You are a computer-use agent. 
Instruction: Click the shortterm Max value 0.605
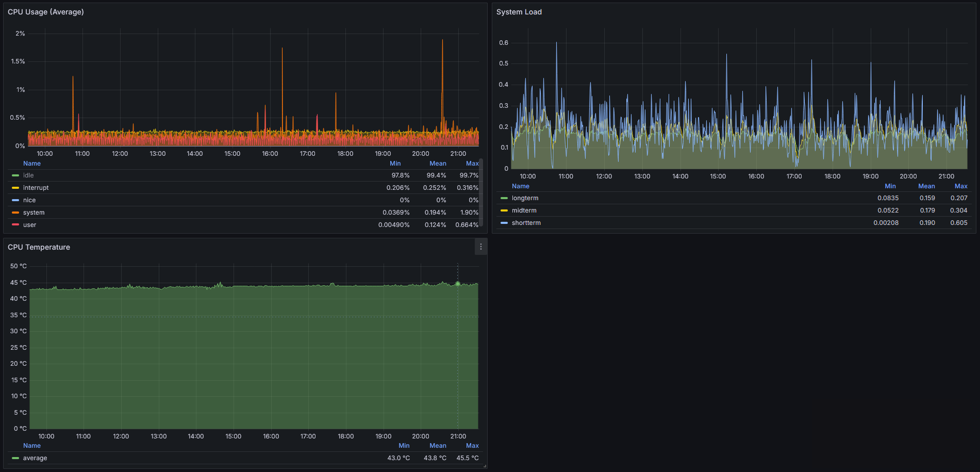click(959, 223)
